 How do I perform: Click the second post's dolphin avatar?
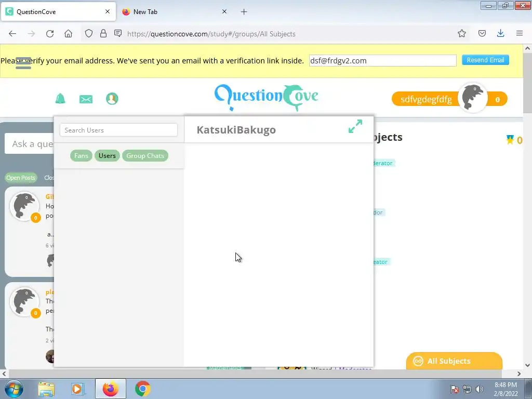click(x=24, y=301)
